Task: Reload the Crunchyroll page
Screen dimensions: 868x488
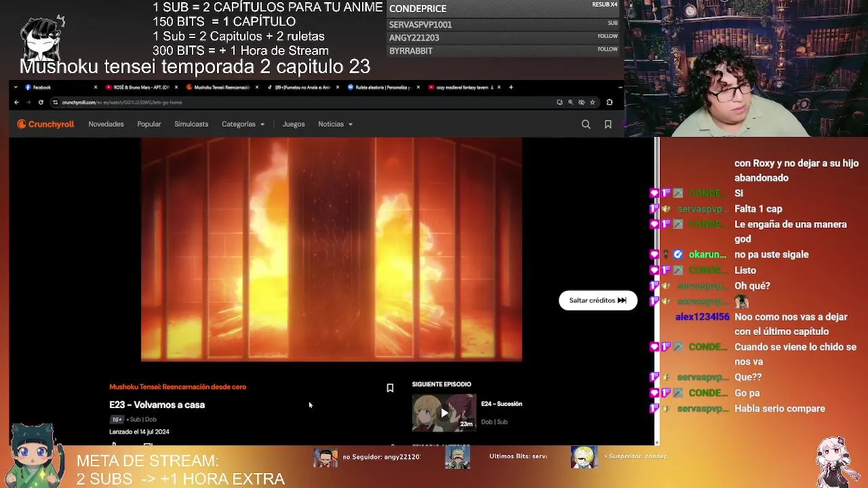Action: (x=41, y=102)
